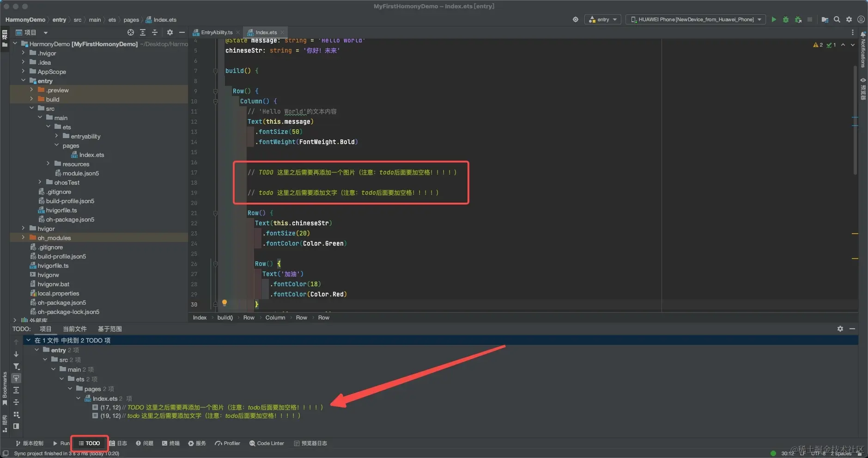Click 'Column' in the editor breadcrumb bar
Screen dimensions: 868x458
pyautogui.click(x=275, y=318)
